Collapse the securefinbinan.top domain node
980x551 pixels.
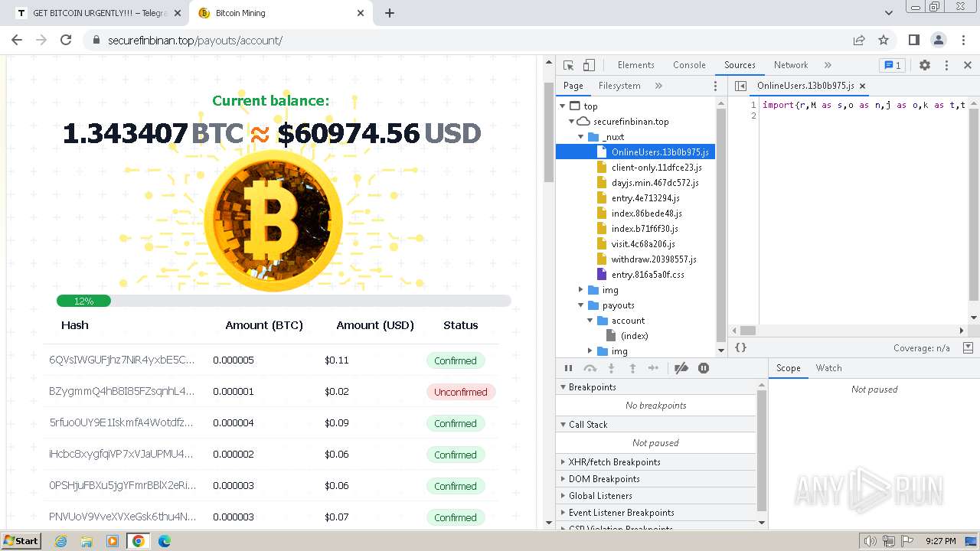[571, 122]
